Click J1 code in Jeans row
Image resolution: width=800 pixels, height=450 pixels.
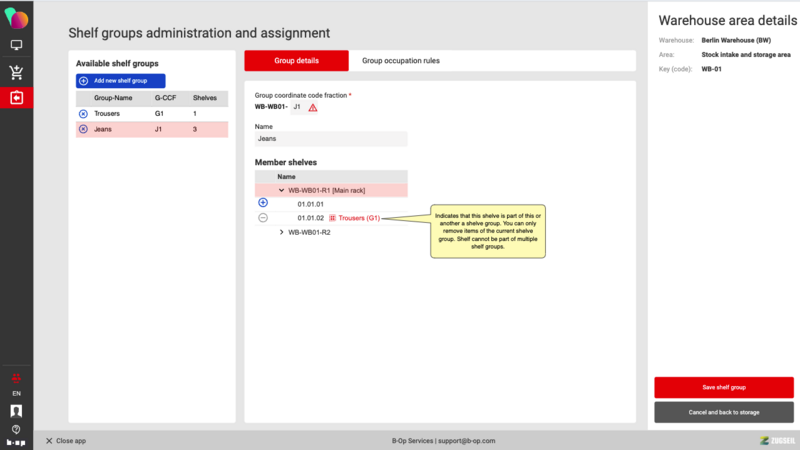pos(158,129)
